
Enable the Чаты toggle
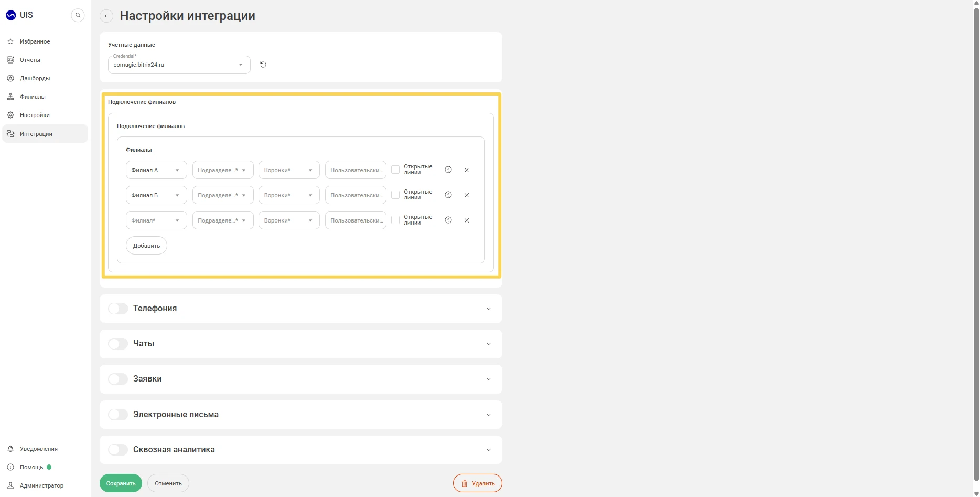tap(118, 344)
